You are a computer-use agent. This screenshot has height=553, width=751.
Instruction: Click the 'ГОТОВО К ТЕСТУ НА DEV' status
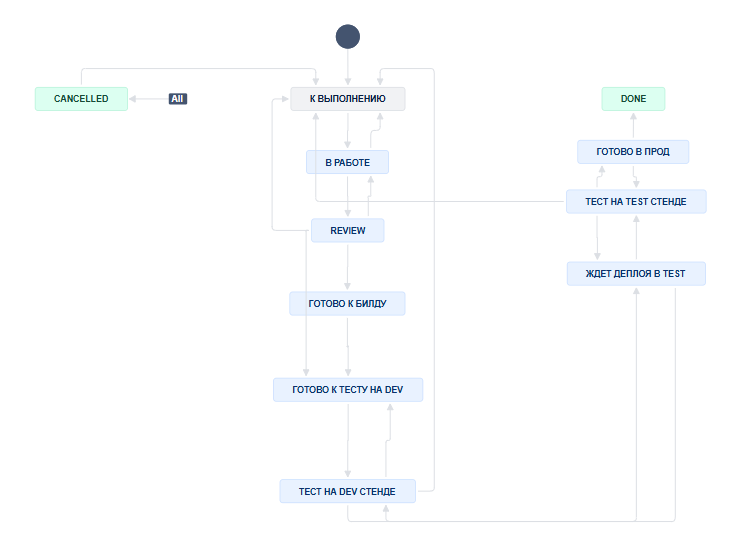pyautogui.click(x=348, y=390)
